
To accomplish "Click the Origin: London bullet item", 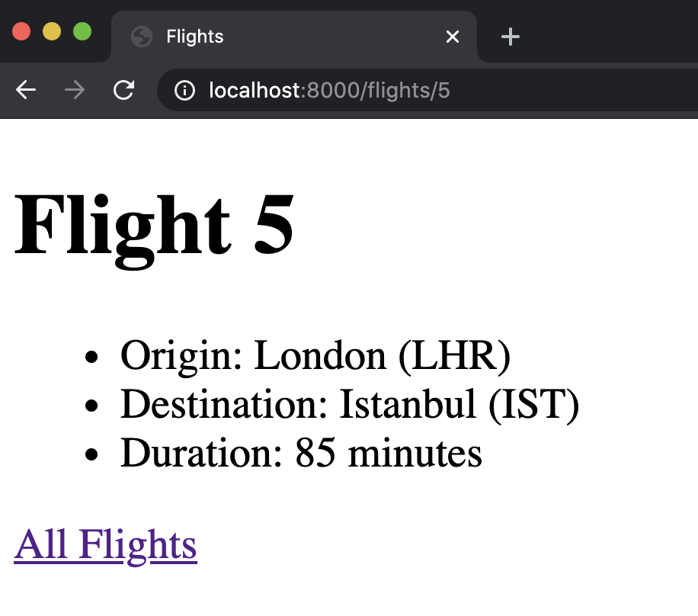I will pyautogui.click(x=315, y=355).
